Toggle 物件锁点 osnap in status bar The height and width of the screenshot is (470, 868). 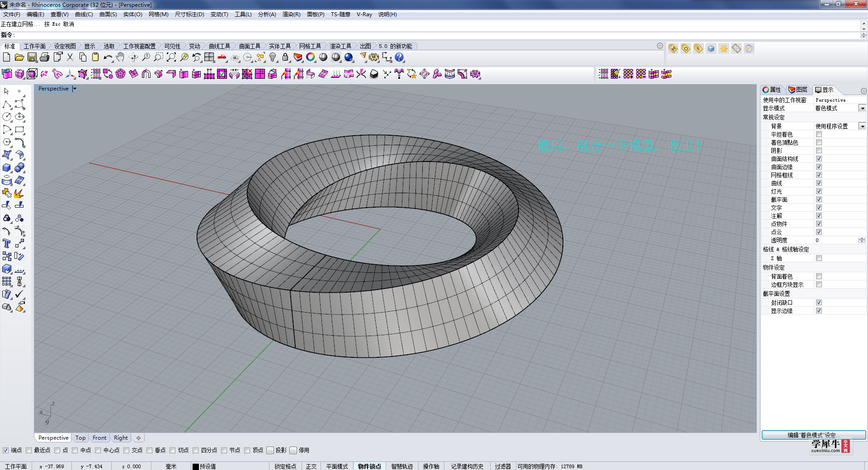point(369,466)
